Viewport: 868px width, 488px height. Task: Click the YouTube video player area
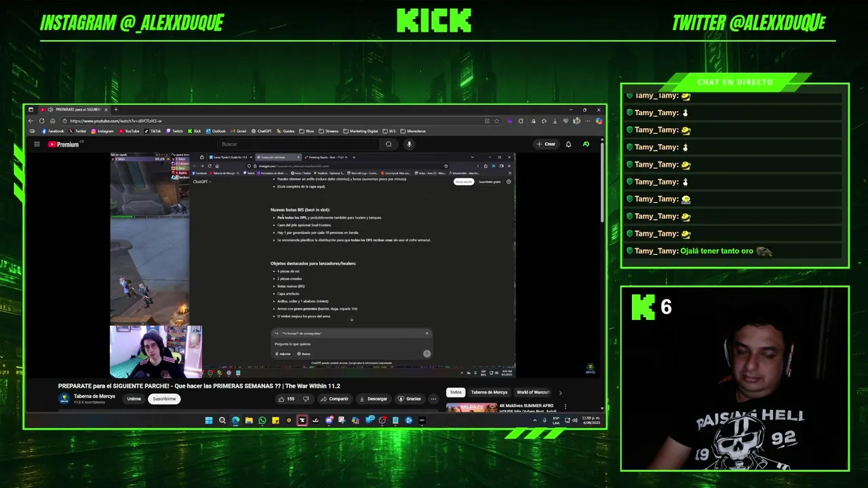pos(313,264)
